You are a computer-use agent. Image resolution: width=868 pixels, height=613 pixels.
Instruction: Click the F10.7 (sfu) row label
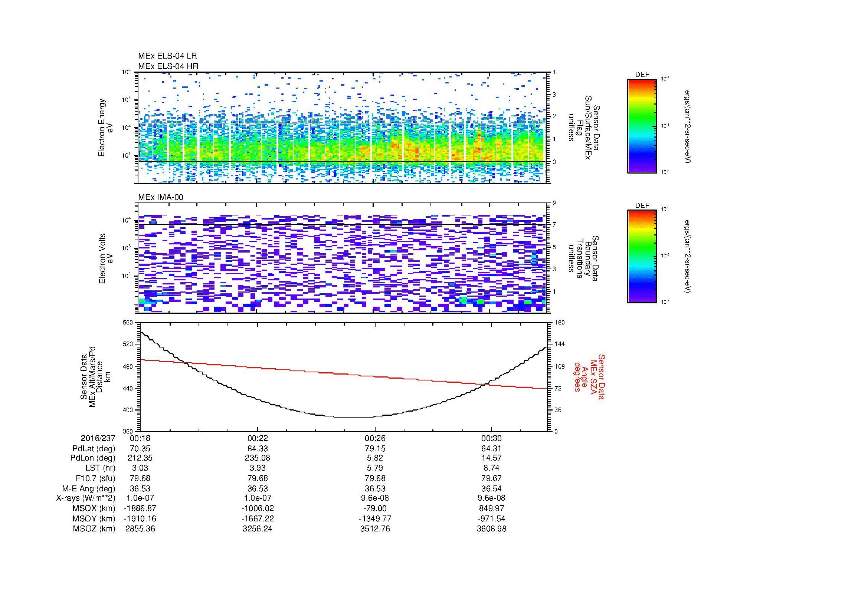coord(95,478)
